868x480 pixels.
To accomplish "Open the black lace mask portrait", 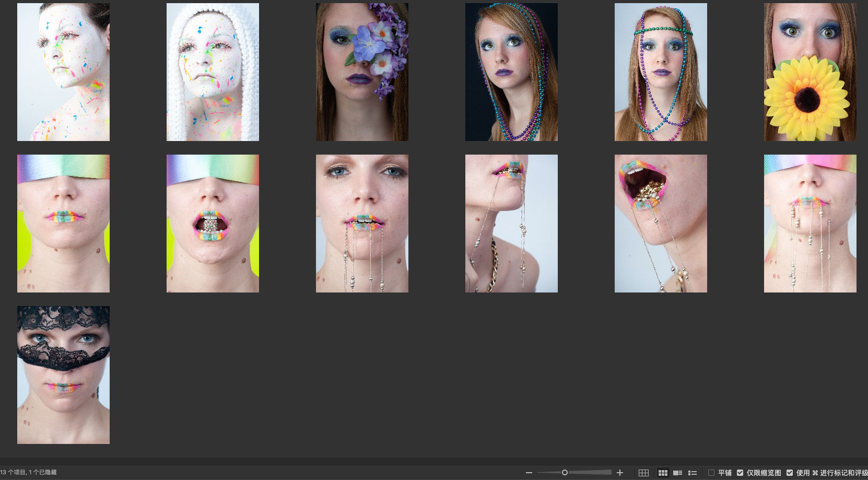I will 63,374.
